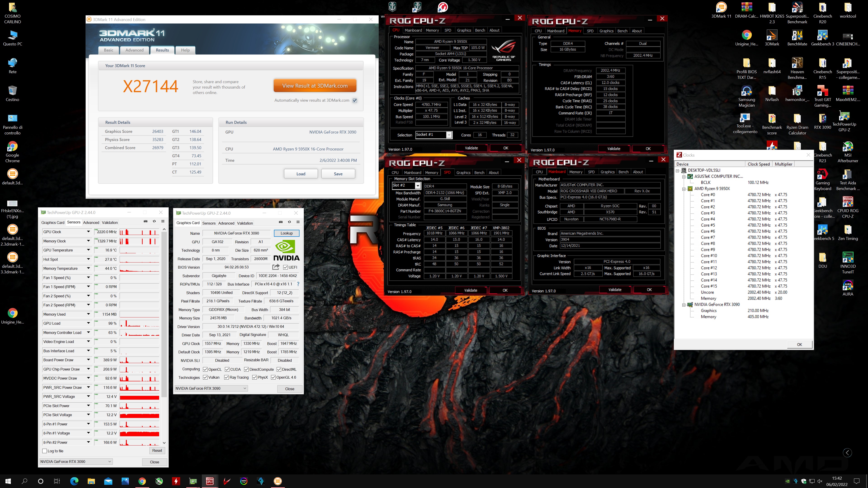
Task: Collapse the AMD Ryzen 9 5950X tree node
Action: click(684, 189)
